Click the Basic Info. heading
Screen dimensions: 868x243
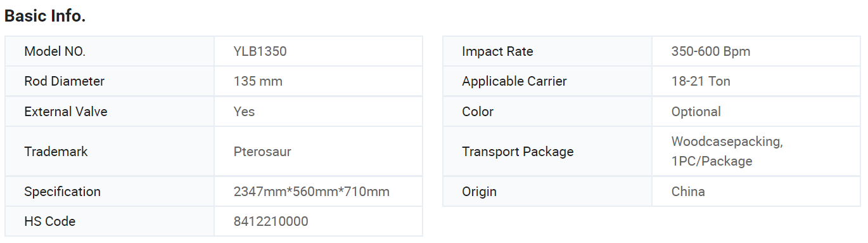[45, 16]
